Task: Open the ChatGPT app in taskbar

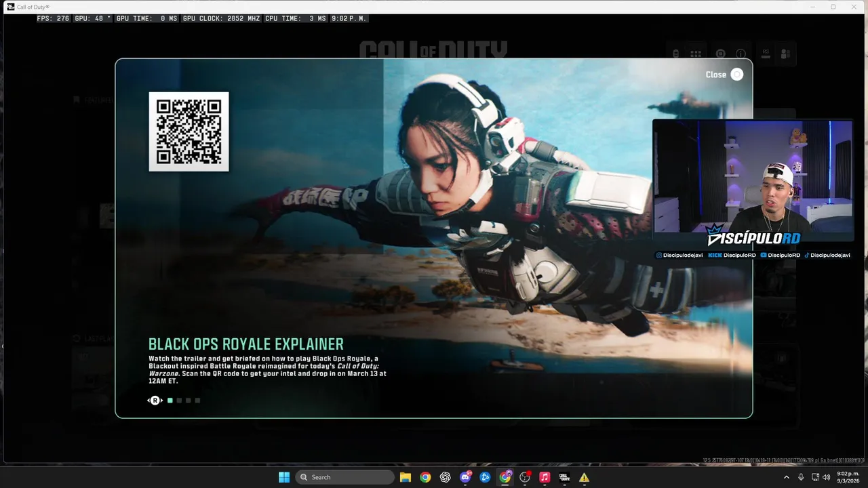Action: (x=446, y=477)
